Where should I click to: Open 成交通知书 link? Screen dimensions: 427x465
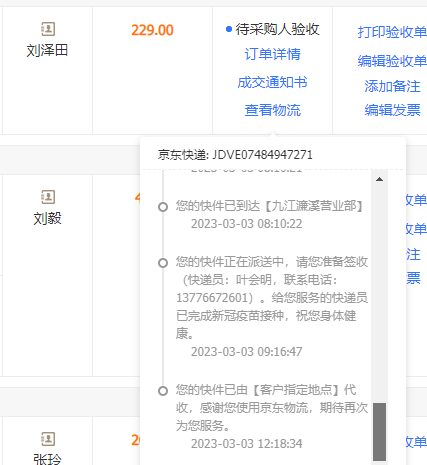272,82
